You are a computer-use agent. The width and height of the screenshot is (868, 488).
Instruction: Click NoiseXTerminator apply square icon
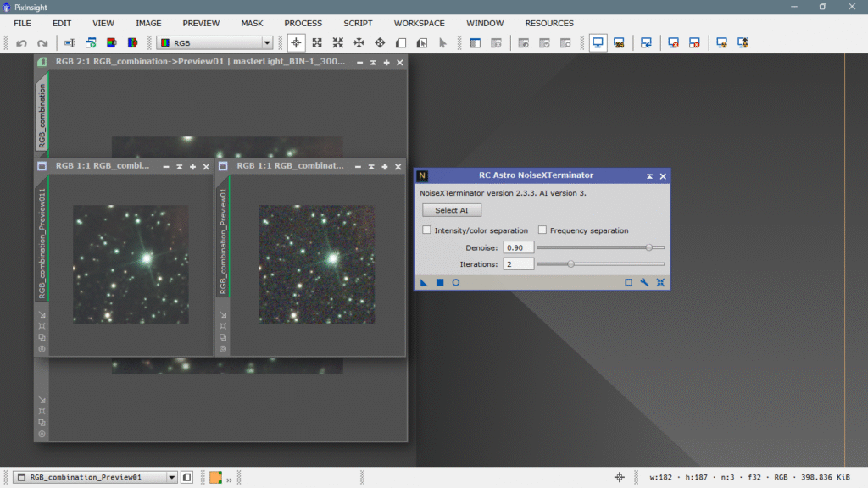[440, 283]
